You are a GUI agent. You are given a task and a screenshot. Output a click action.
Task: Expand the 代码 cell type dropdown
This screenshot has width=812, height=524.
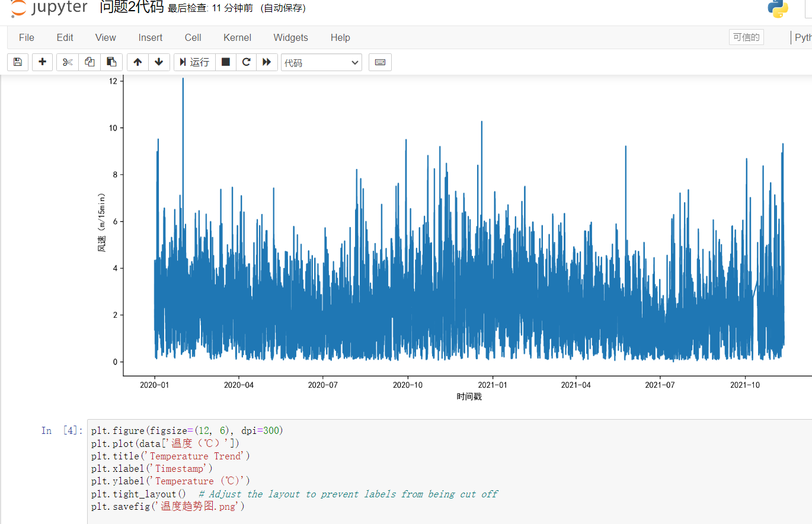click(321, 62)
